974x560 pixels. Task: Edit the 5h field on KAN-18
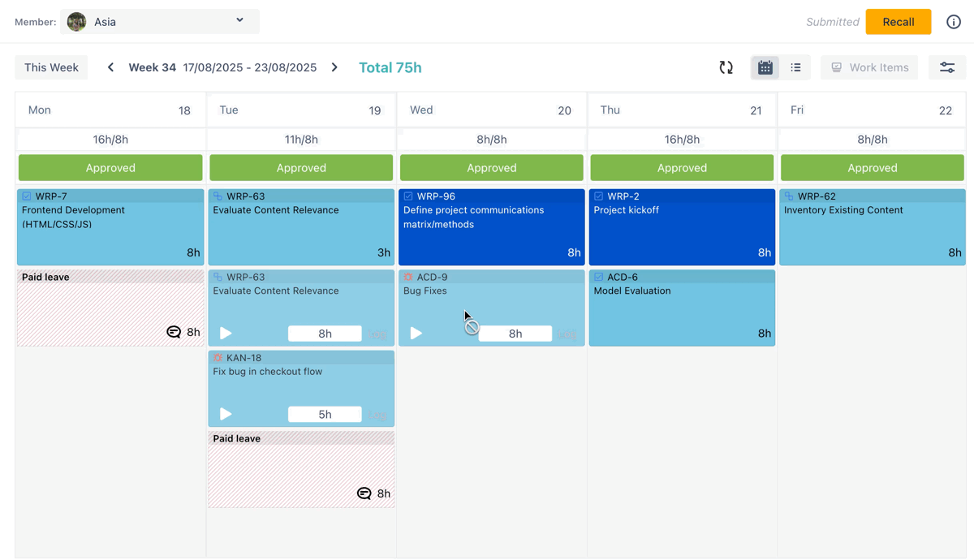325,414
